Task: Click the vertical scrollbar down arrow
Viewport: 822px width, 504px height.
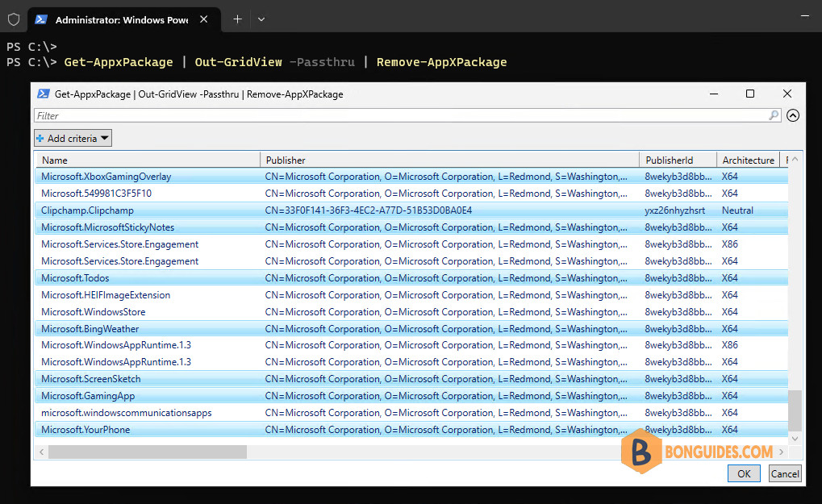Action: point(795,439)
